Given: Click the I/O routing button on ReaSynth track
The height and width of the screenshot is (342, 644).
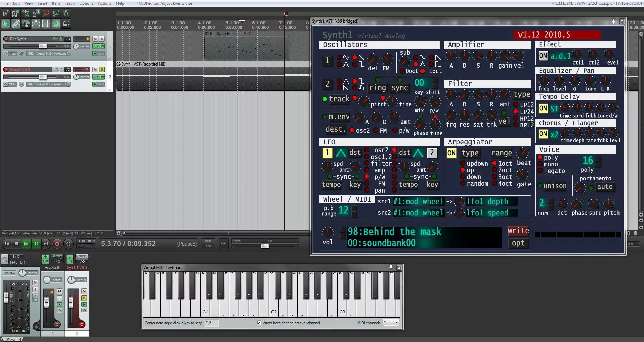Looking at the screenshot, I should coord(68,39).
